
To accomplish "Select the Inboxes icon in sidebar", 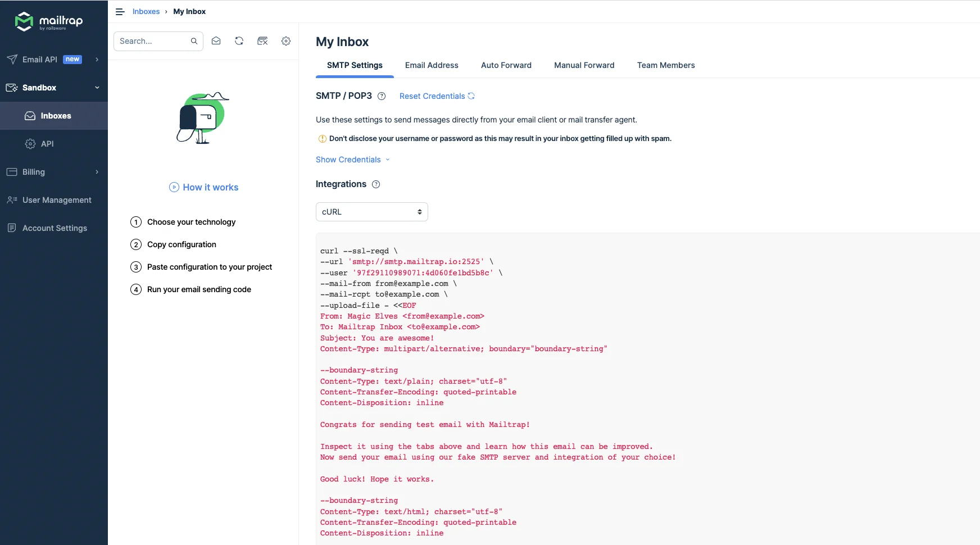I will 29,116.
